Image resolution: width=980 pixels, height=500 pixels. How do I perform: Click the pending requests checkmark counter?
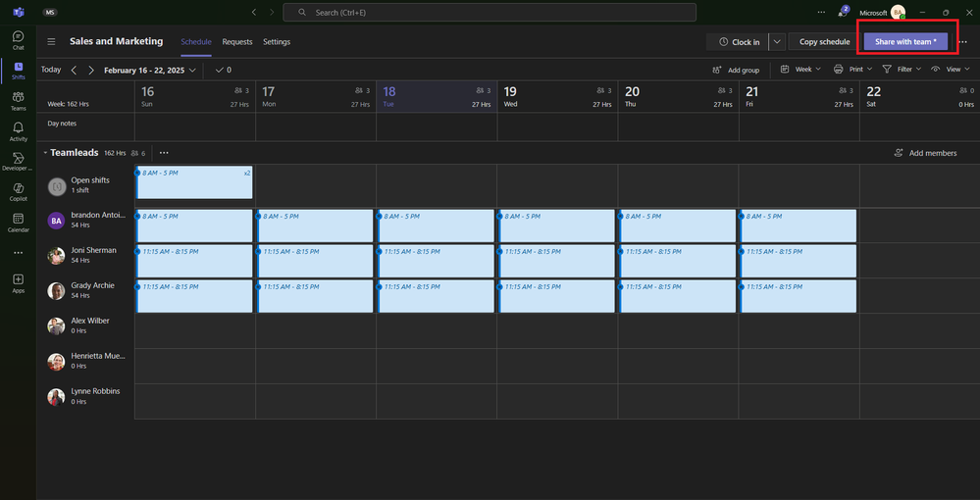(223, 70)
